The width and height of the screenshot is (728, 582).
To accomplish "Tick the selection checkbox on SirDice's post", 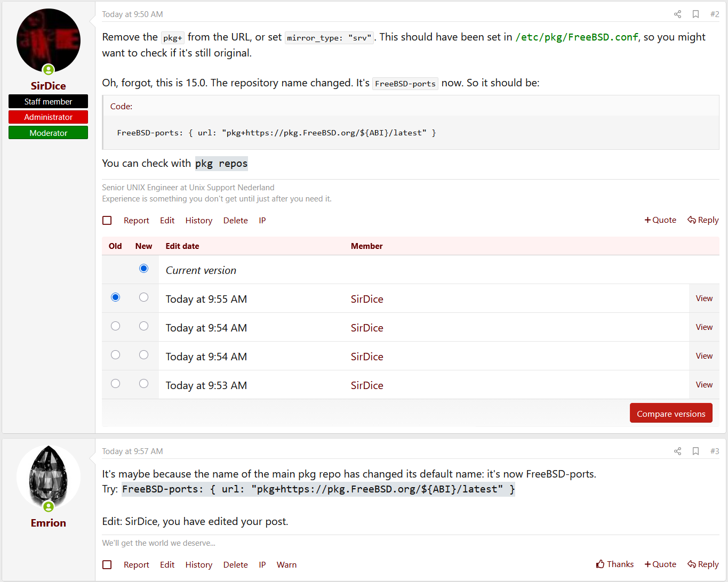I will tap(107, 221).
